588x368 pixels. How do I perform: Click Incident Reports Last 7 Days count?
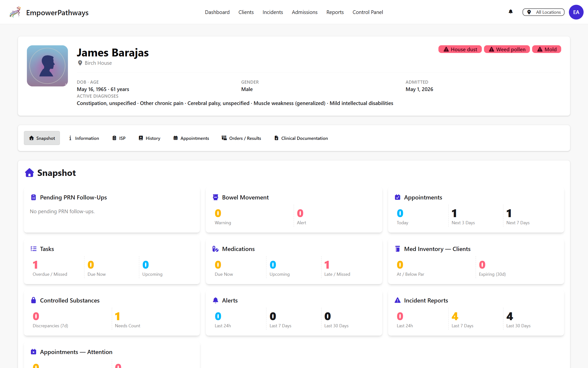pos(455,316)
